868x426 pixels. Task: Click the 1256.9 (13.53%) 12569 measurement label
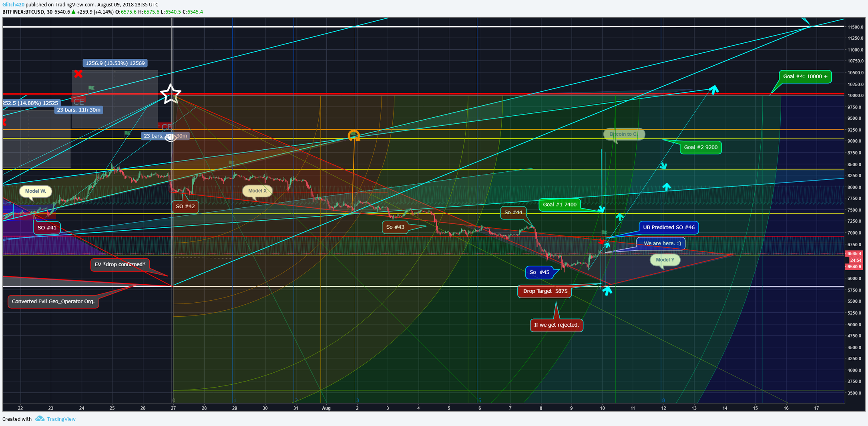pos(115,63)
